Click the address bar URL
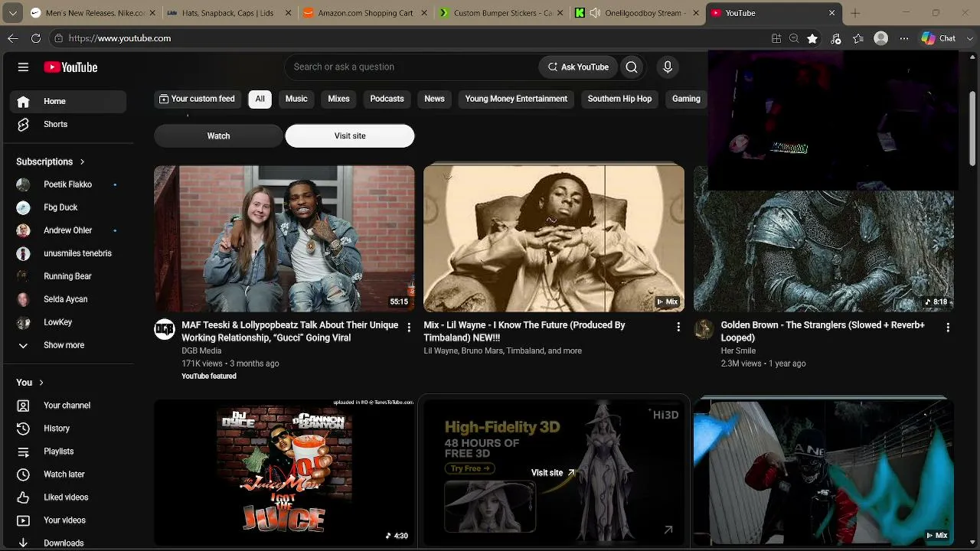 point(119,38)
